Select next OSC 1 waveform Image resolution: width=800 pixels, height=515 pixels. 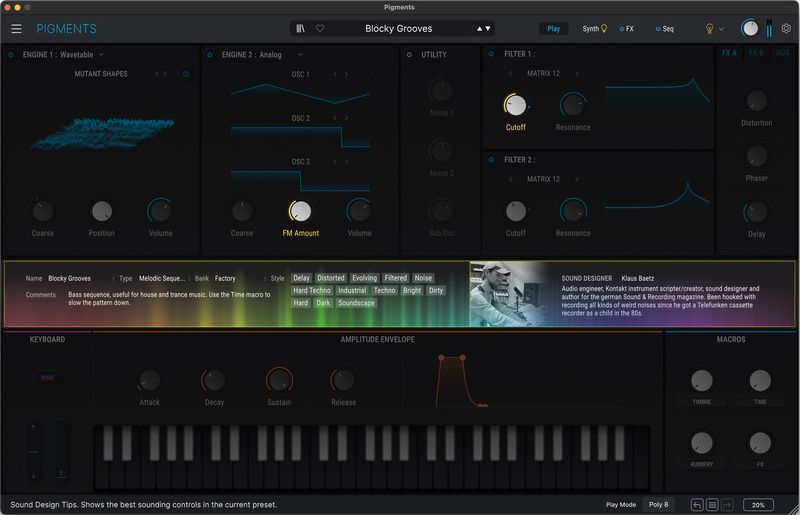346,75
